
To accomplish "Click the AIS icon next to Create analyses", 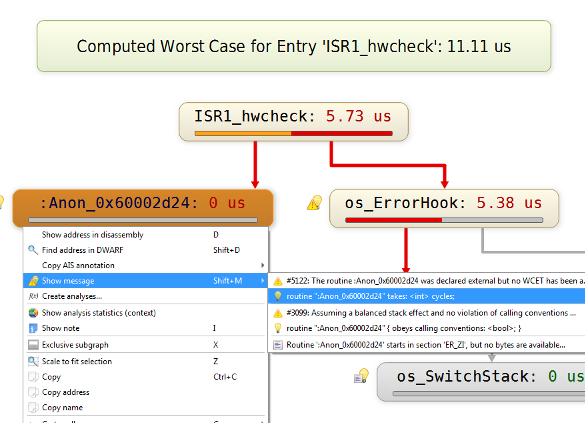I will coord(33,296).
